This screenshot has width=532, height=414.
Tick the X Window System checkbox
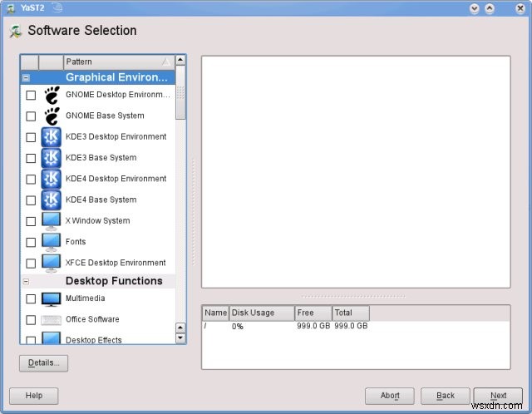[31, 221]
